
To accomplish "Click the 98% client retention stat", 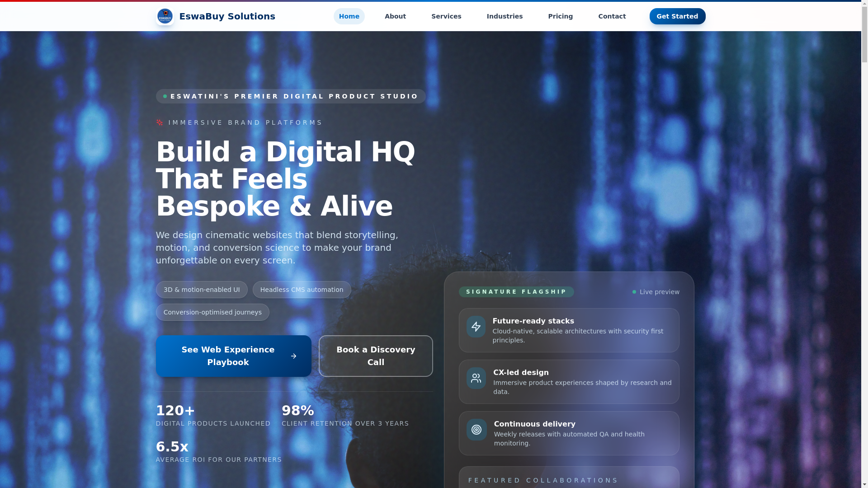I will point(345,415).
